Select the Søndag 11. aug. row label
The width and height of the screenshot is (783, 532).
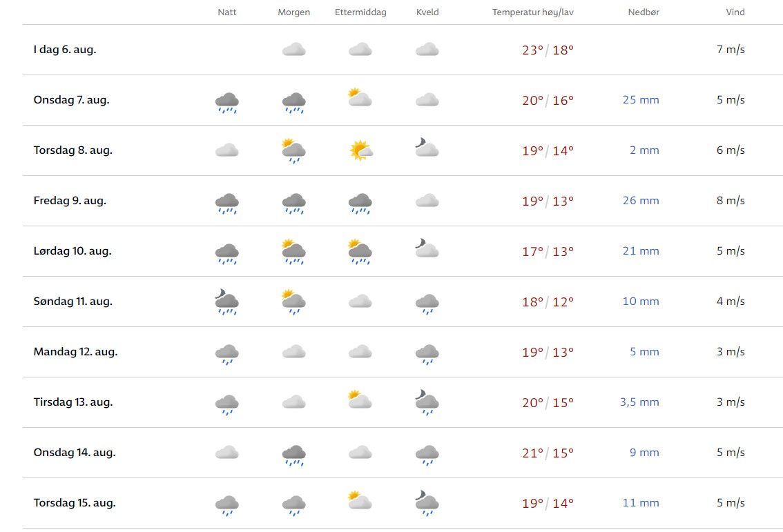(72, 302)
